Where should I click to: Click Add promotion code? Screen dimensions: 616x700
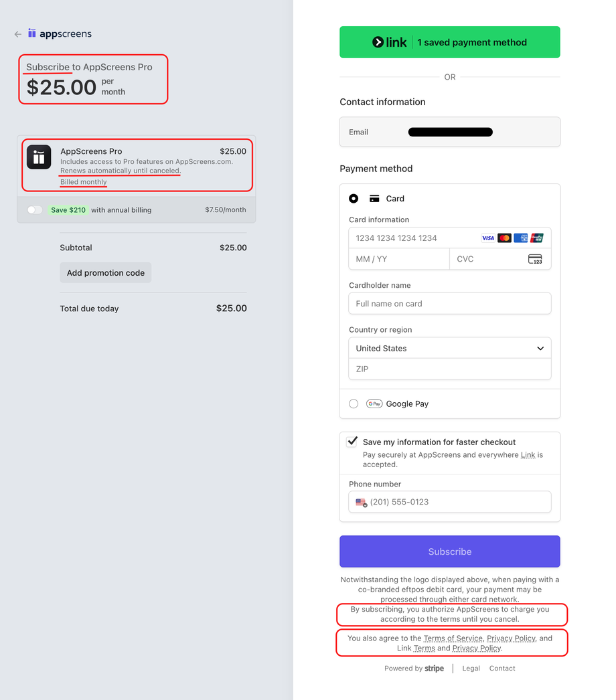(x=105, y=272)
